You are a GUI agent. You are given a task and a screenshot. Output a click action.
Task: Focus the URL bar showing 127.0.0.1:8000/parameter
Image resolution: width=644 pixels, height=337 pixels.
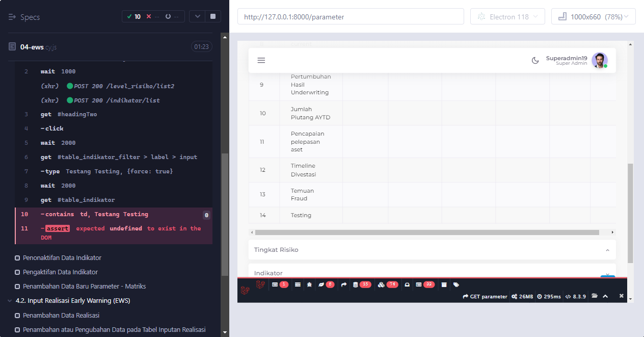(351, 16)
